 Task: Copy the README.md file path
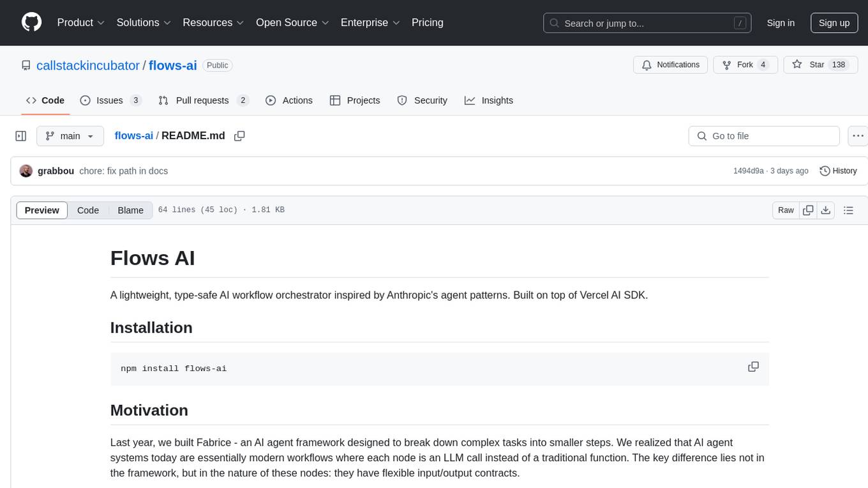click(239, 136)
